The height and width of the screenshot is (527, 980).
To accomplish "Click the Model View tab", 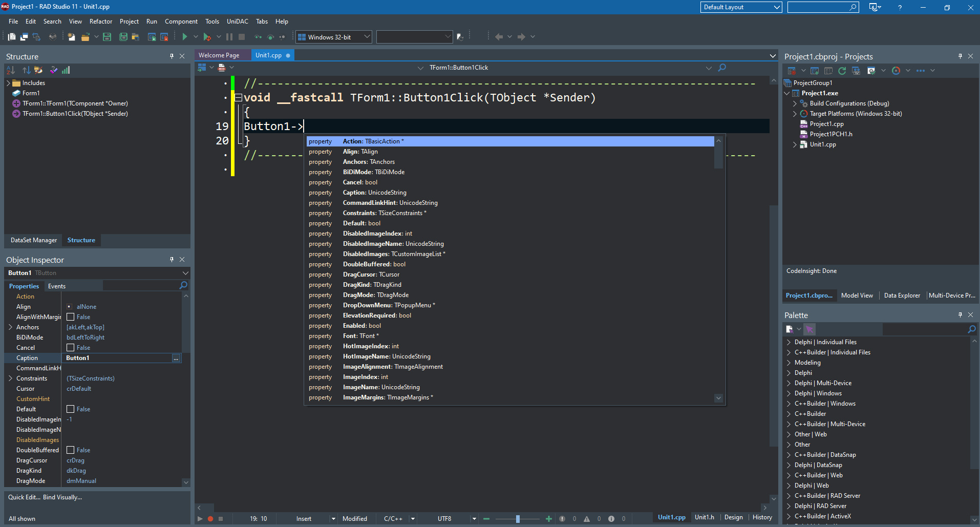I will click(x=857, y=296).
